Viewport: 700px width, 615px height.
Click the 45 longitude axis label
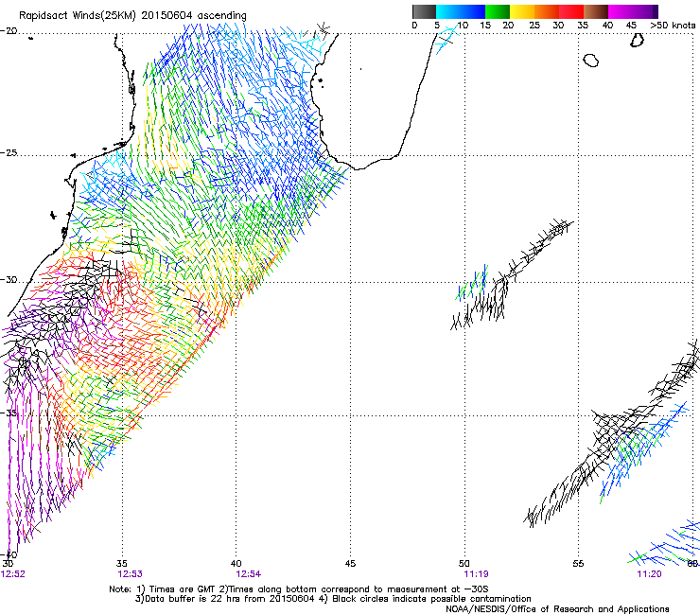[x=350, y=564]
